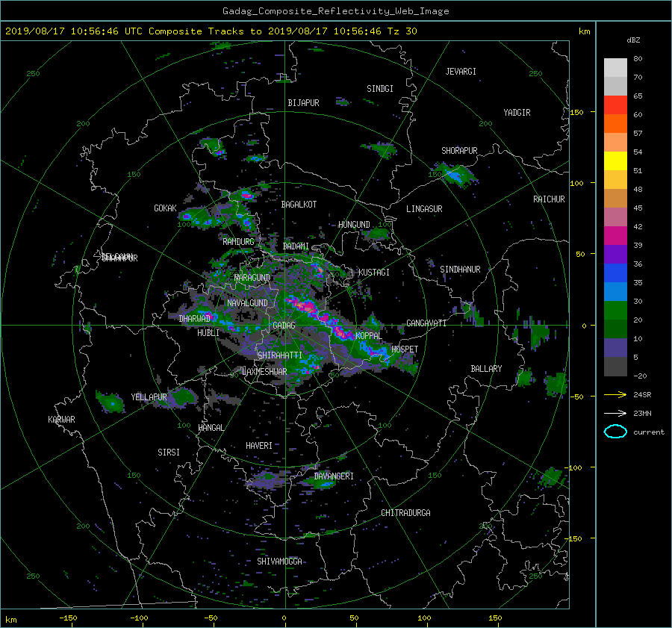Click the SINDGI city label
672x628 pixels.
(x=380, y=89)
